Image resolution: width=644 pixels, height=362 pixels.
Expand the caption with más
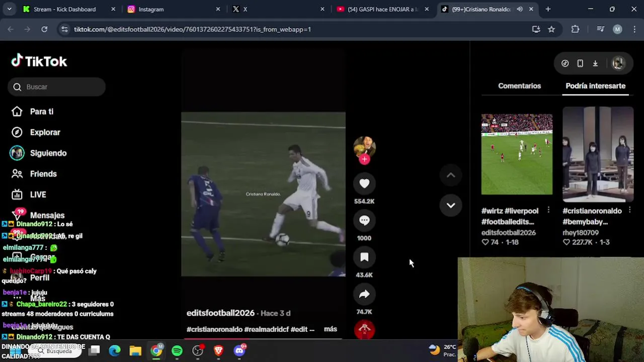331,329
